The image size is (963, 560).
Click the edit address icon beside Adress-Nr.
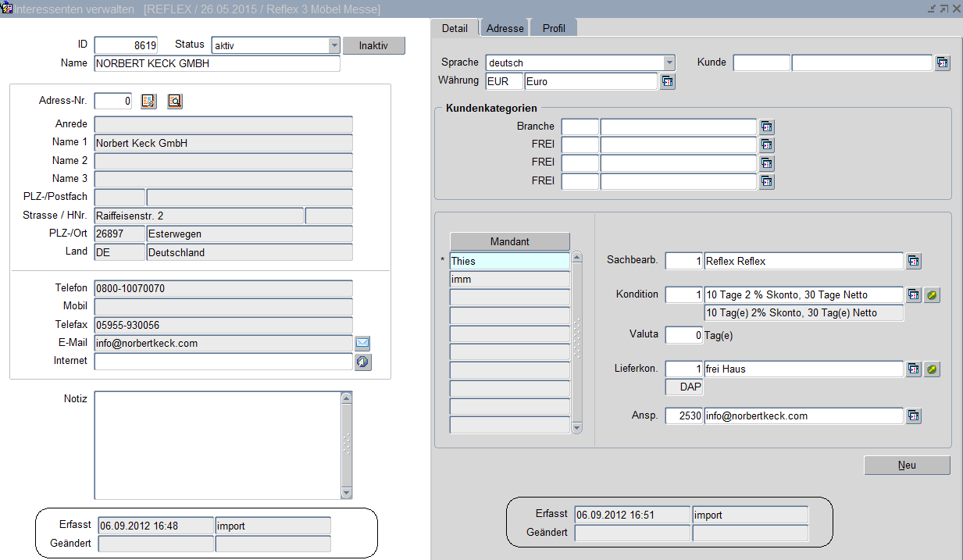(x=148, y=101)
